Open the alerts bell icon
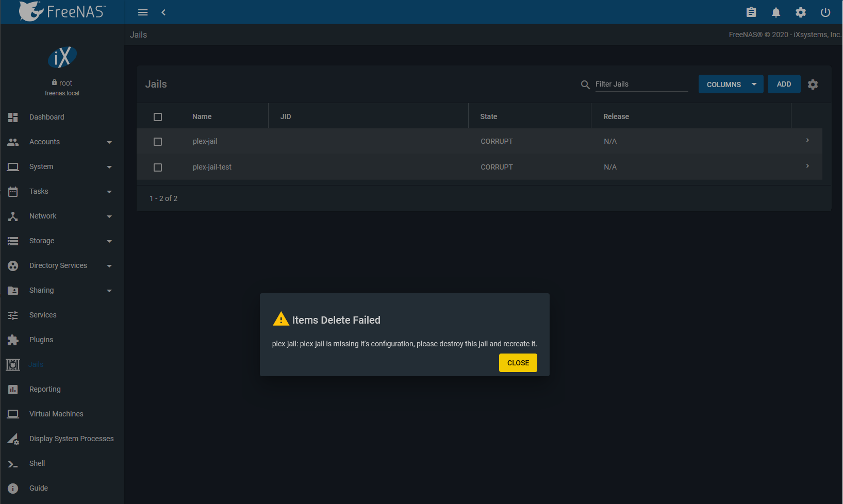The height and width of the screenshot is (504, 843). [x=776, y=12]
